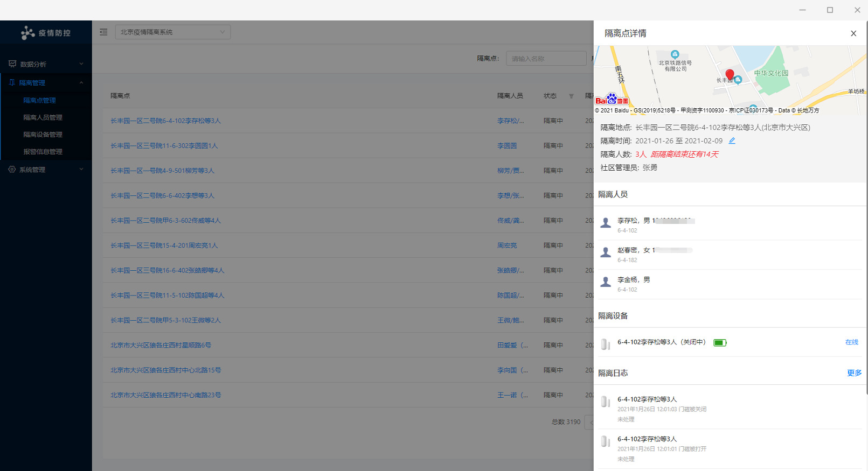Open 长丰园一区三号院15-4-201周宏亮1人 link

click(164, 245)
